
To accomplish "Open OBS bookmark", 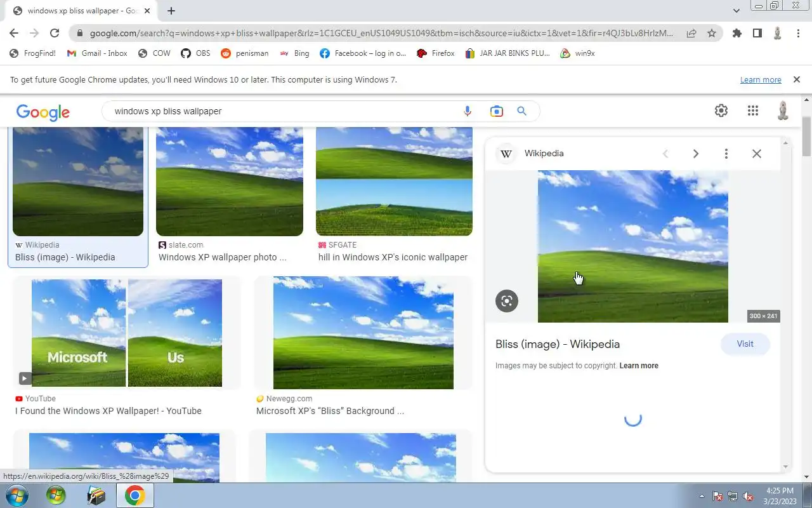I will [x=195, y=53].
